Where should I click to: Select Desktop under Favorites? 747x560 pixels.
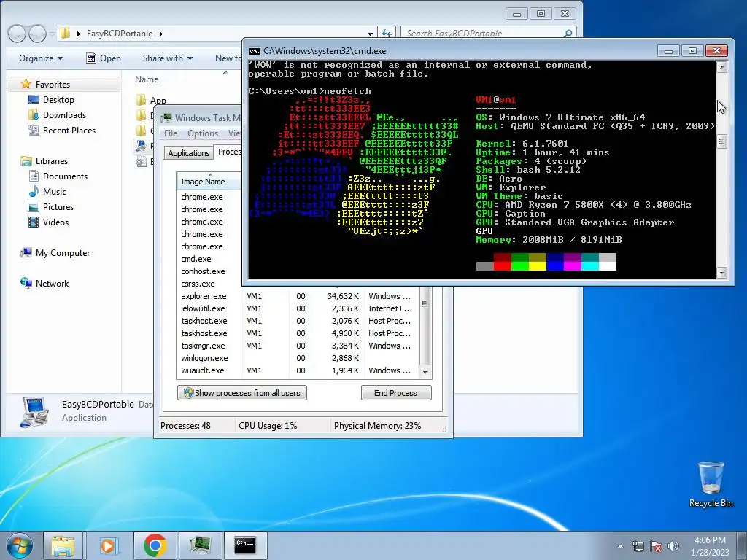[x=58, y=99]
